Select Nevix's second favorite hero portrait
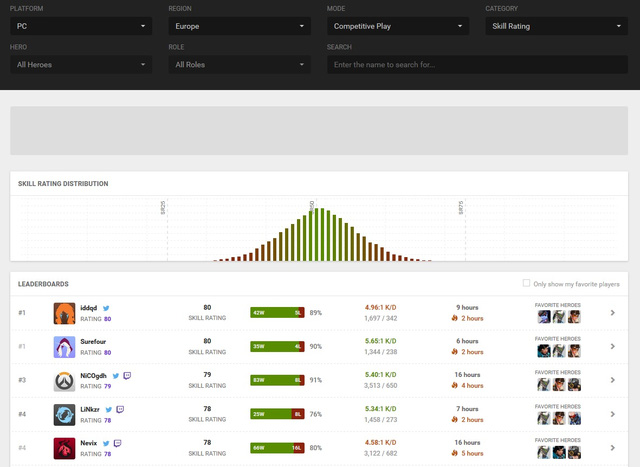 (x=559, y=452)
